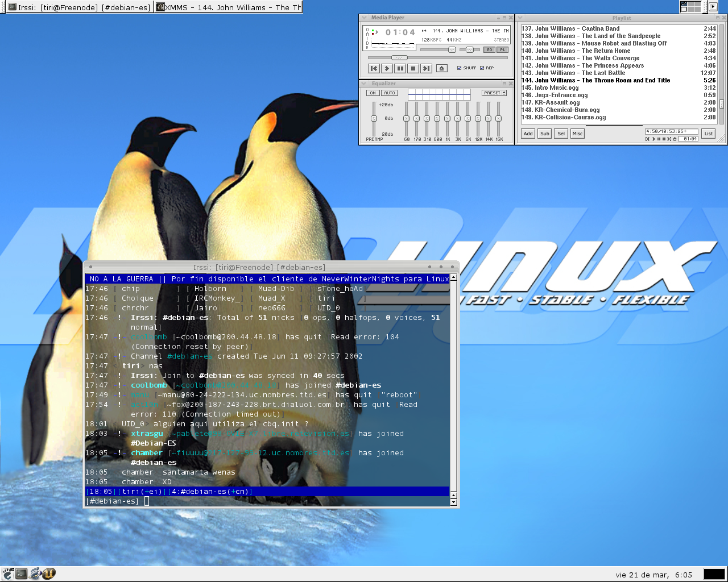Open the playlist Sel menu
728x582 pixels.
coord(561,134)
